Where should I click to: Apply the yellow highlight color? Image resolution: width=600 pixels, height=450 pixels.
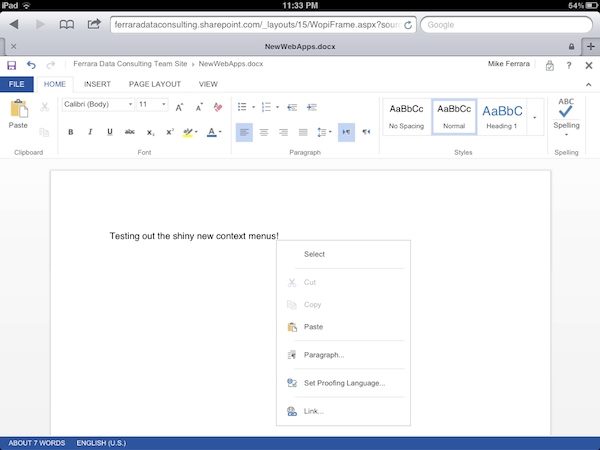188,132
